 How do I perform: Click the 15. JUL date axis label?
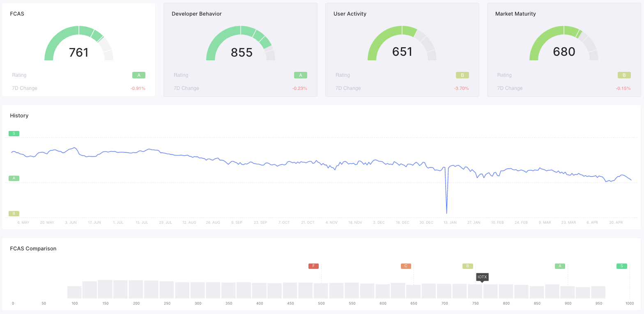click(x=142, y=222)
